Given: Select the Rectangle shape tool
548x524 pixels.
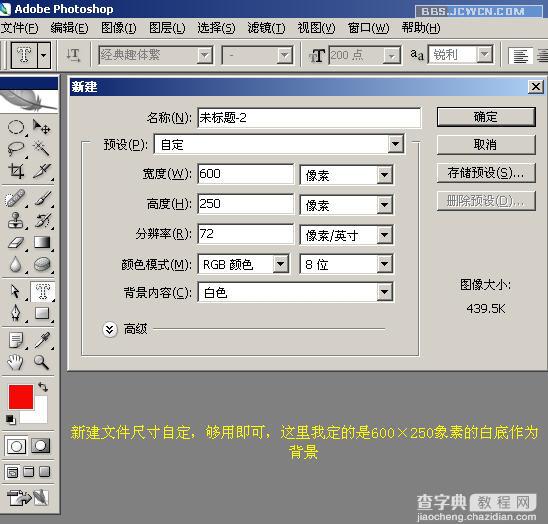Looking at the screenshot, I should pyautogui.click(x=42, y=313).
